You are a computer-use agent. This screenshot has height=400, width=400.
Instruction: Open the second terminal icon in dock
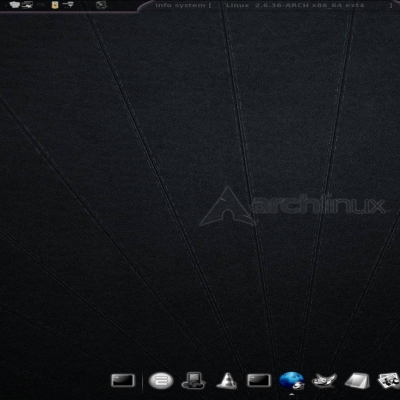point(259,380)
